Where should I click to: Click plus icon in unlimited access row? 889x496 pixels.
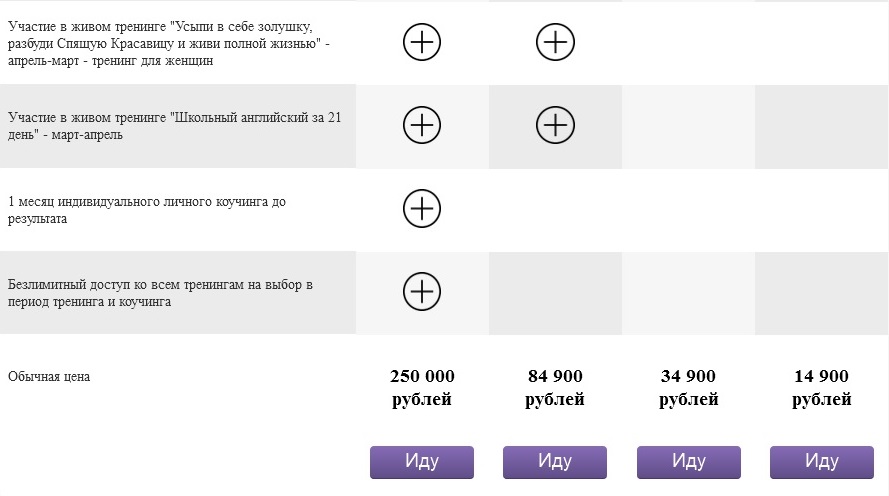pyautogui.click(x=422, y=291)
